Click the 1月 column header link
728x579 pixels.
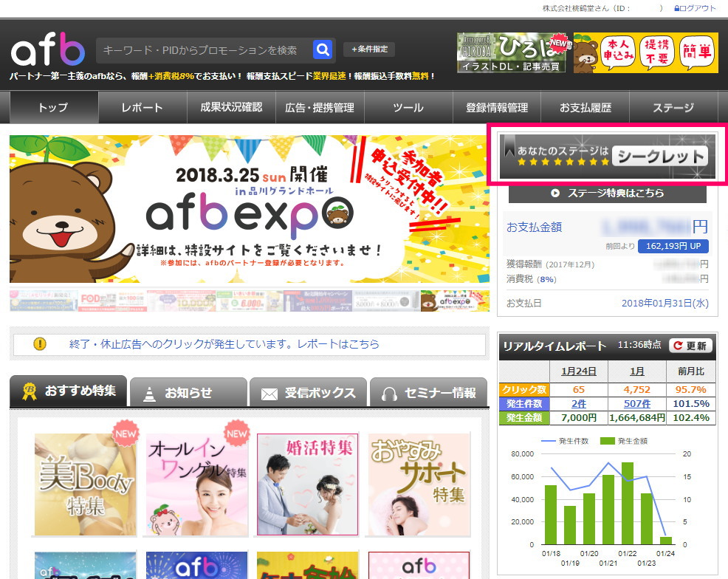637,371
